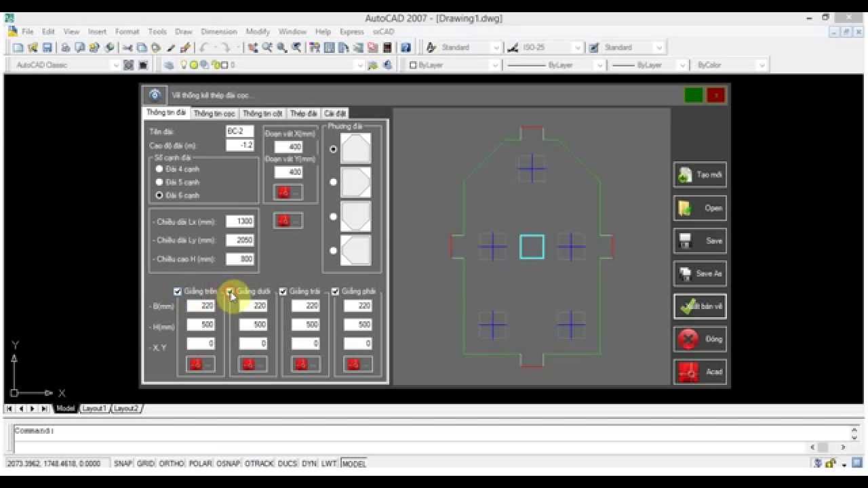The width and height of the screenshot is (868, 488).
Task: Click the New drawing icon in toolbar
Action: coord(18,47)
